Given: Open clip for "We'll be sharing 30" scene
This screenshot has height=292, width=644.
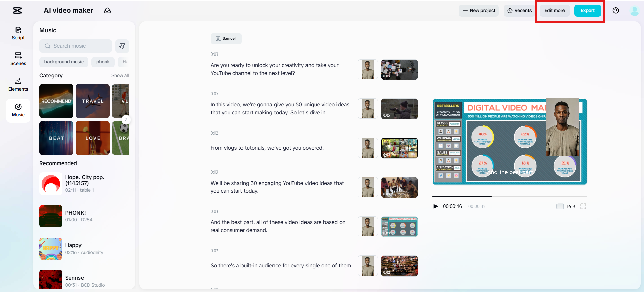Looking at the screenshot, I should pyautogui.click(x=399, y=187).
